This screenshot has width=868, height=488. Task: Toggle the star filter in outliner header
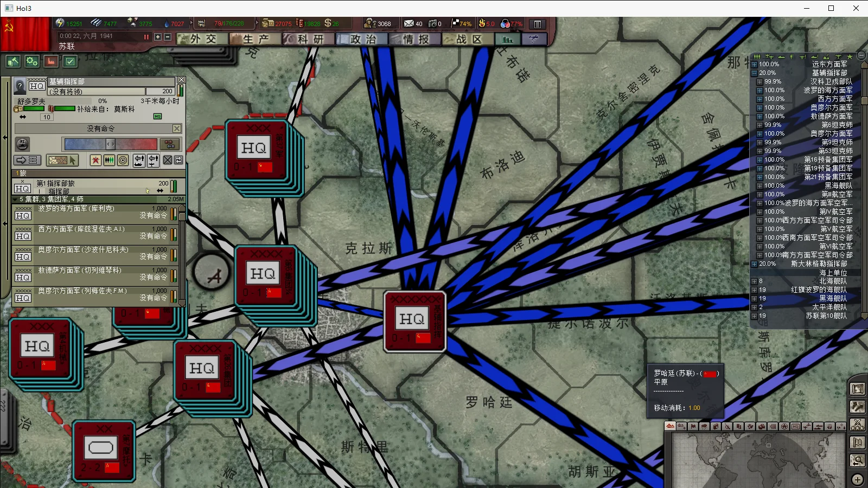click(850, 56)
